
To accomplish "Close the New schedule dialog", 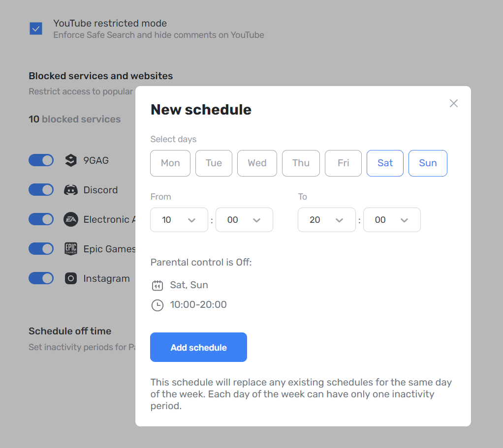I will pos(453,103).
